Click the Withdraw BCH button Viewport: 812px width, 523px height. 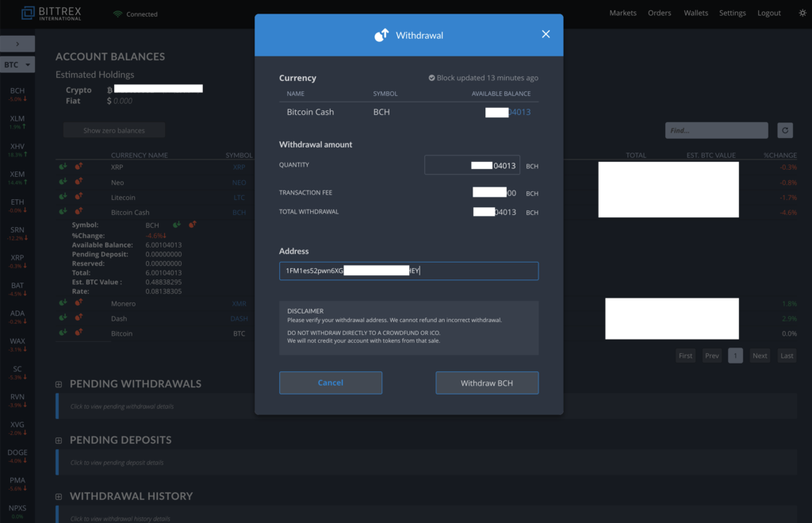click(x=487, y=383)
